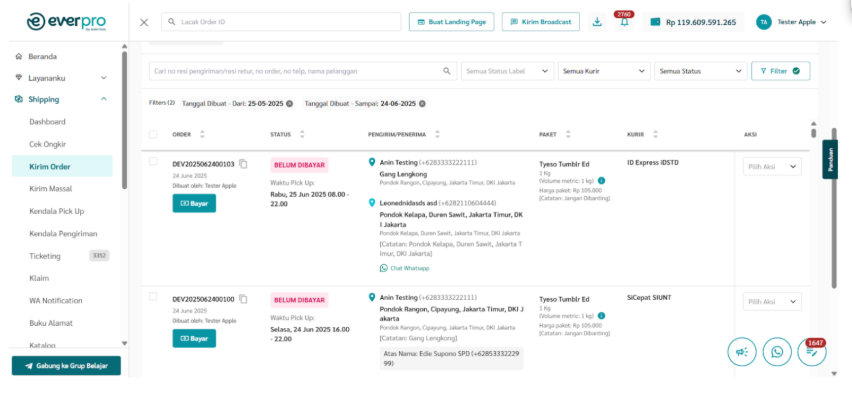Viewport: 852px width, 393px height.
Task: Click the Buat Landing Page button
Action: click(x=452, y=22)
